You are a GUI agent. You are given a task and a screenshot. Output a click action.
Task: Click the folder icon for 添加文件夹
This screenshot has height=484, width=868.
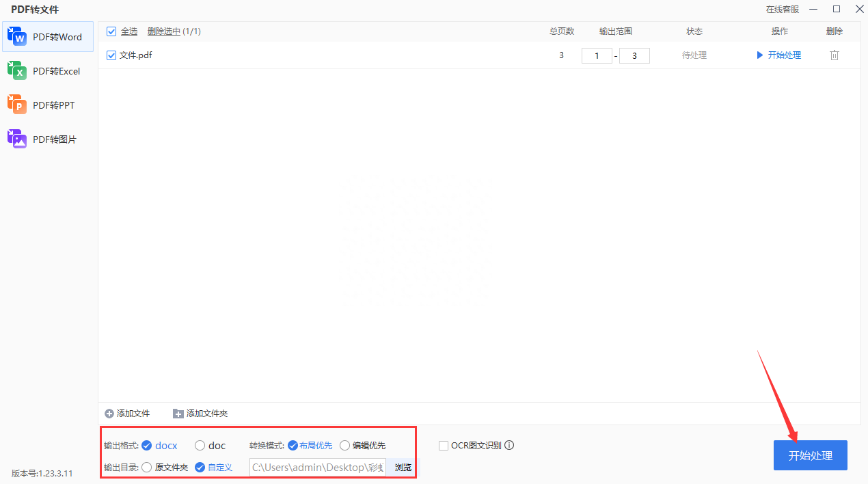coord(178,414)
